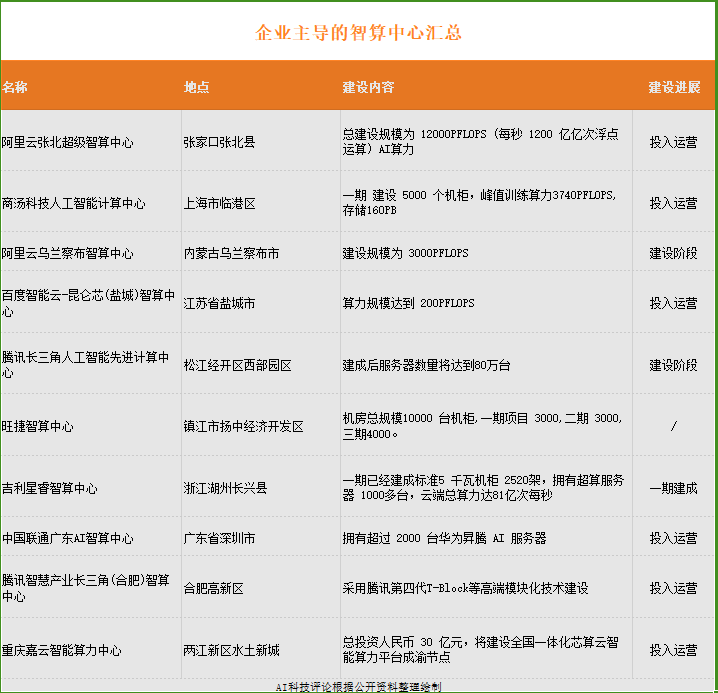Screen dimensions: 718x693
Task: Click 建设阶段 in the 阿里云乌兰察布 row
Action: pyautogui.click(x=674, y=253)
